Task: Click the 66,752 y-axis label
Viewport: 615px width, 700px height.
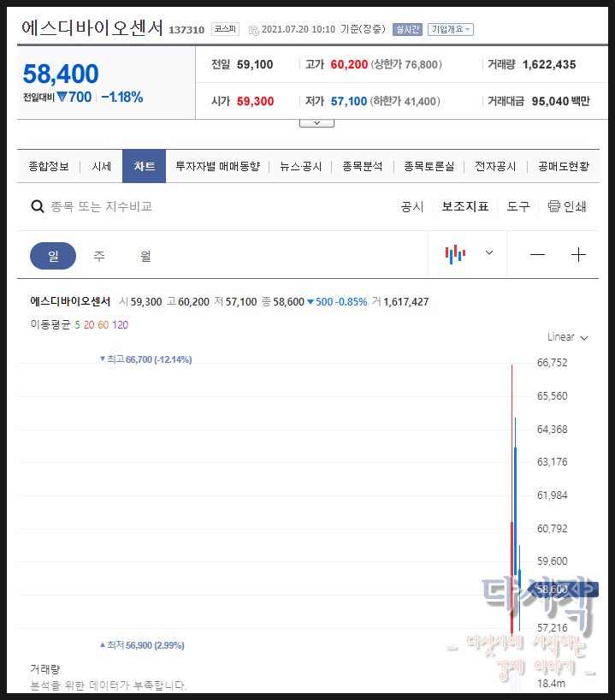Action: [552, 363]
